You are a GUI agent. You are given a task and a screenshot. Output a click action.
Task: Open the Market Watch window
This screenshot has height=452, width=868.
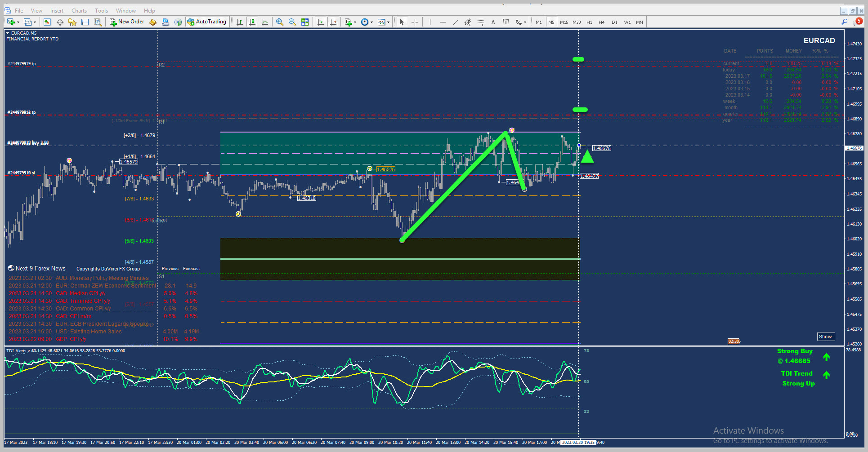47,22
